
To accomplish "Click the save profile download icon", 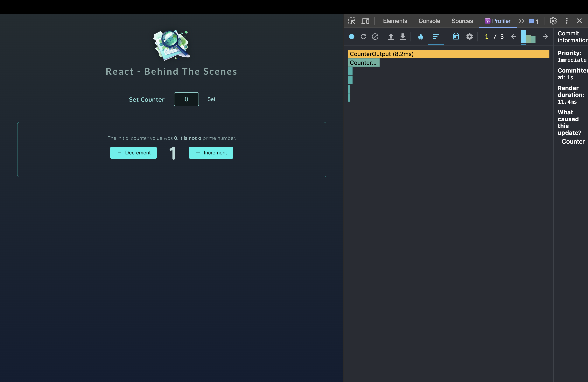I will 403,37.
